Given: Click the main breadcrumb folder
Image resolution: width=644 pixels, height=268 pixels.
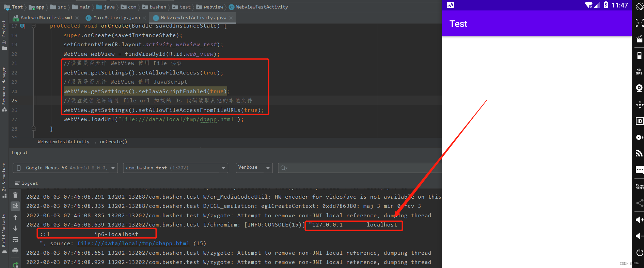Looking at the screenshot, I should pyautogui.click(x=81, y=7).
